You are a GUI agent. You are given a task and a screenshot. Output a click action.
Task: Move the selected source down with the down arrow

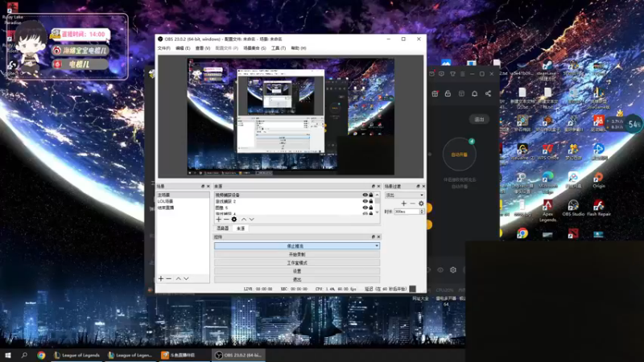[x=251, y=220]
